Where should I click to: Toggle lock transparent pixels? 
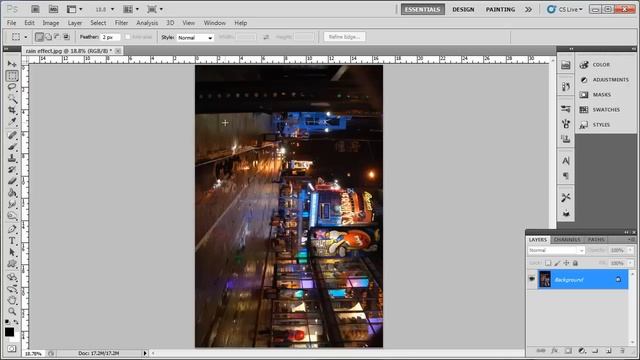click(x=548, y=263)
